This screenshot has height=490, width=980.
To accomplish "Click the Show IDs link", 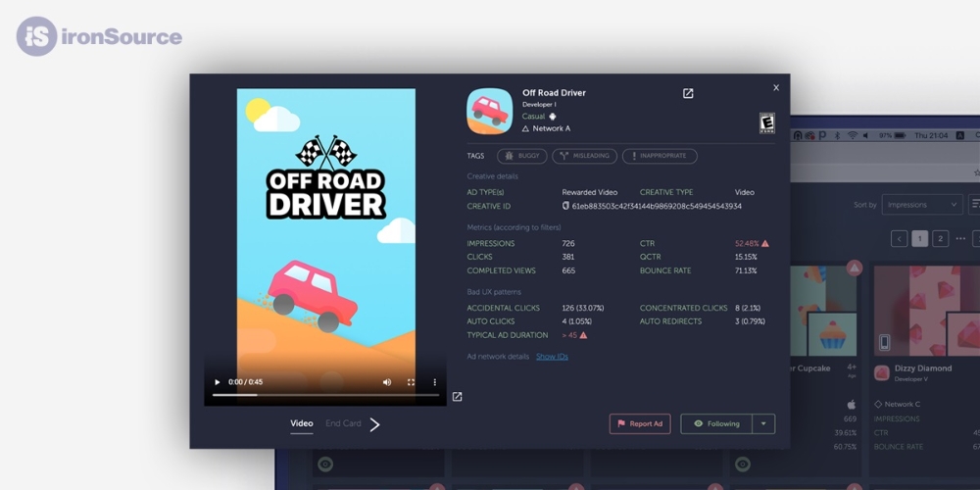I will tap(552, 357).
